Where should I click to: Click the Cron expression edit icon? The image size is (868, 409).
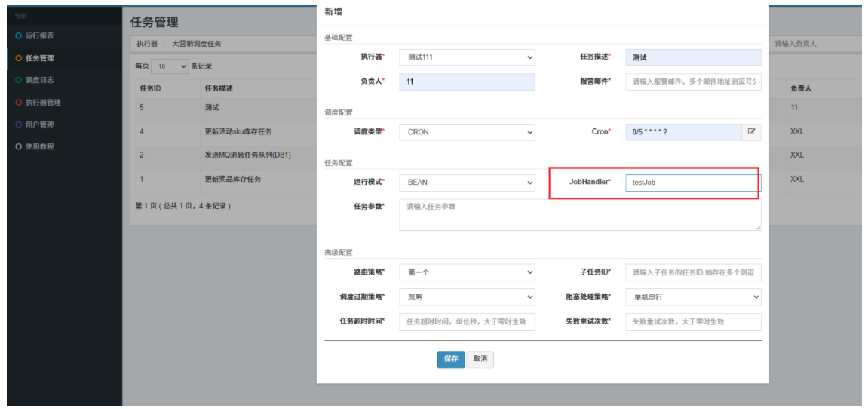pos(751,131)
